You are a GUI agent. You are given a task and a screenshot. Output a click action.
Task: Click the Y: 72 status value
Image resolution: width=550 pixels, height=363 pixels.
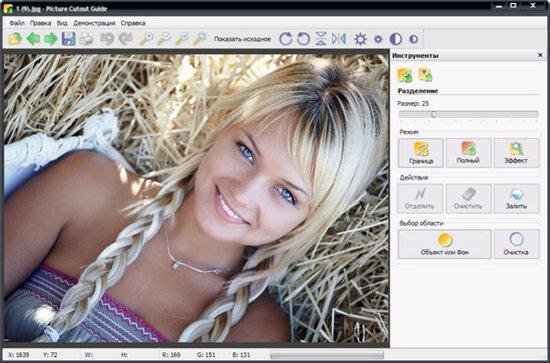50,355
